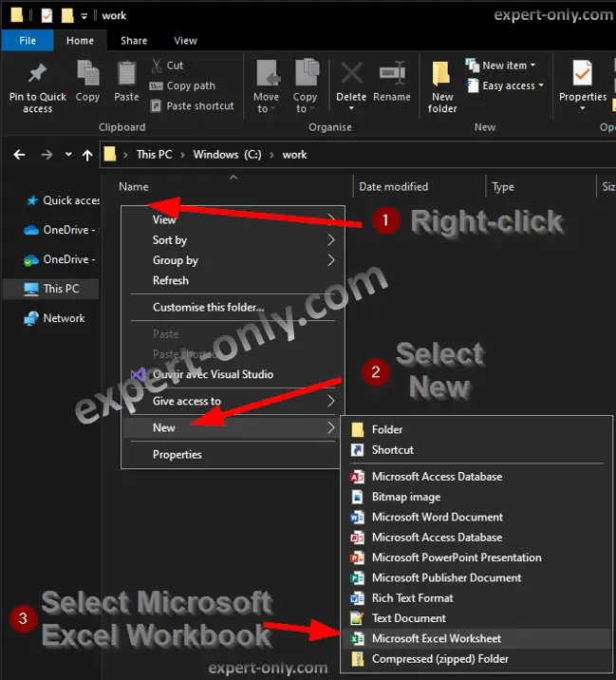Choose first Microsoft Access Database entry
Viewport: 616px width, 680px height.
click(x=476, y=477)
